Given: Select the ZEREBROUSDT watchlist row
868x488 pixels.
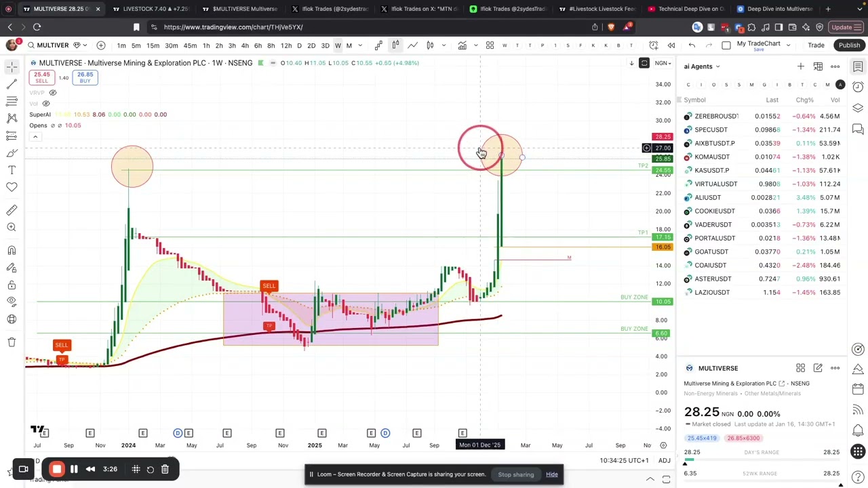Looking at the screenshot, I should [x=762, y=117].
